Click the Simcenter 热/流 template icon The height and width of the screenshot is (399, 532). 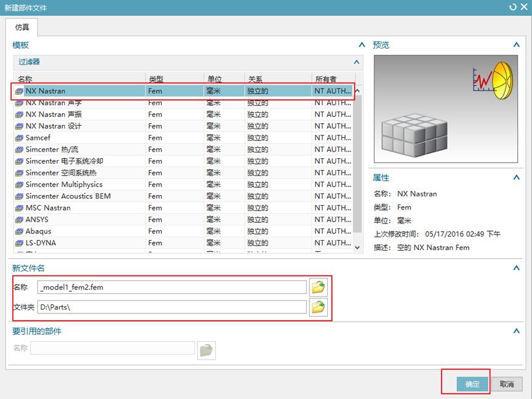click(x=19, y=150)
